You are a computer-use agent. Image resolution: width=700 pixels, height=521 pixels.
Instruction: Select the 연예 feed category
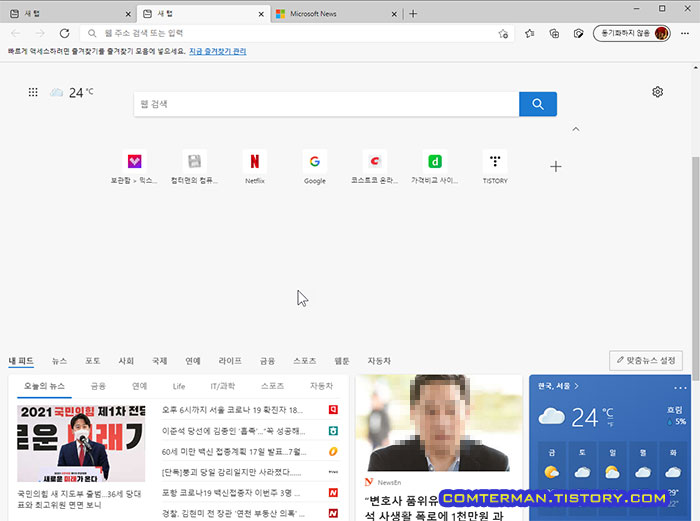(193, 361)
